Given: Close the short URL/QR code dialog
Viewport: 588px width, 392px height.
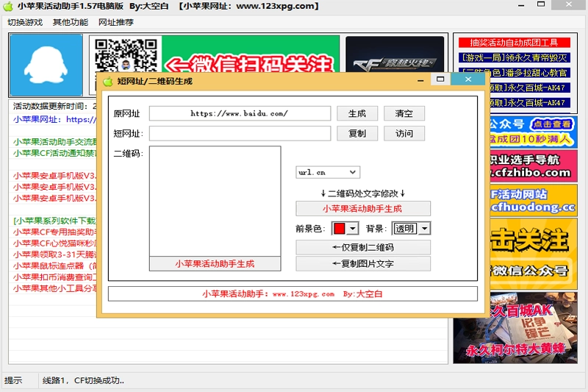Looking at the screenshot, I should click(467, 79).
